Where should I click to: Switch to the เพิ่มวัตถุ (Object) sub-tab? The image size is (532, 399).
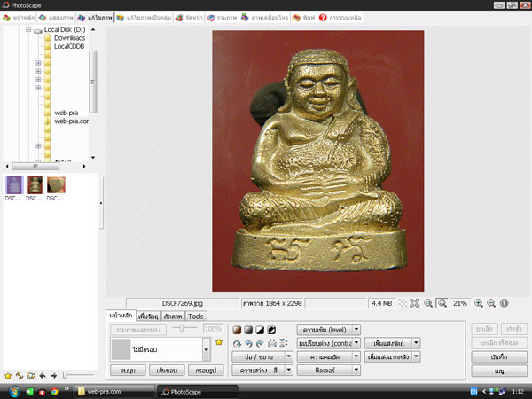click(x=148, y=317)
